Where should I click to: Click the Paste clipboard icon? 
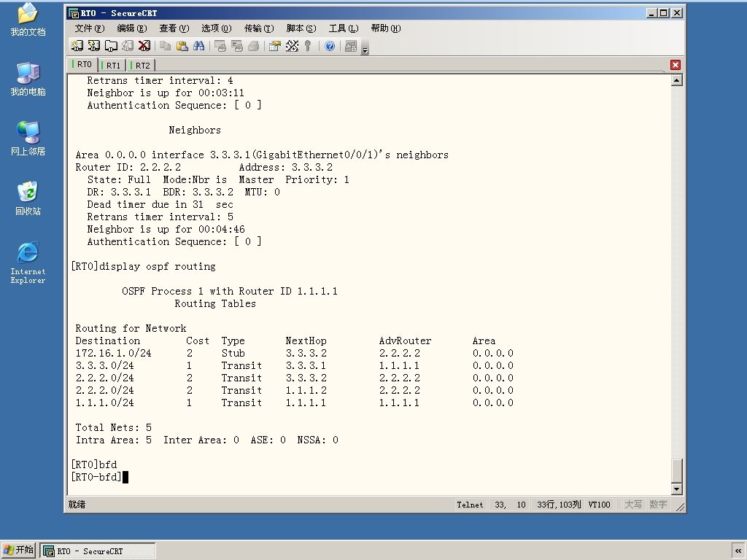(x=182, y=46)
